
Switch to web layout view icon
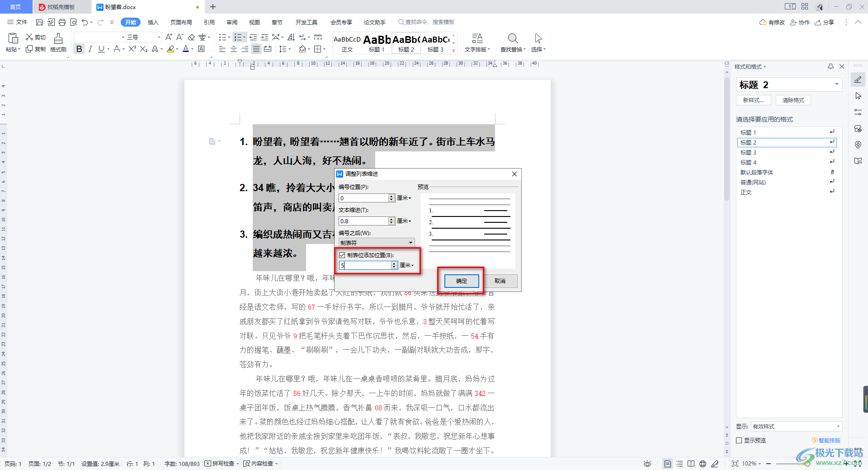[x=703, y=464]
